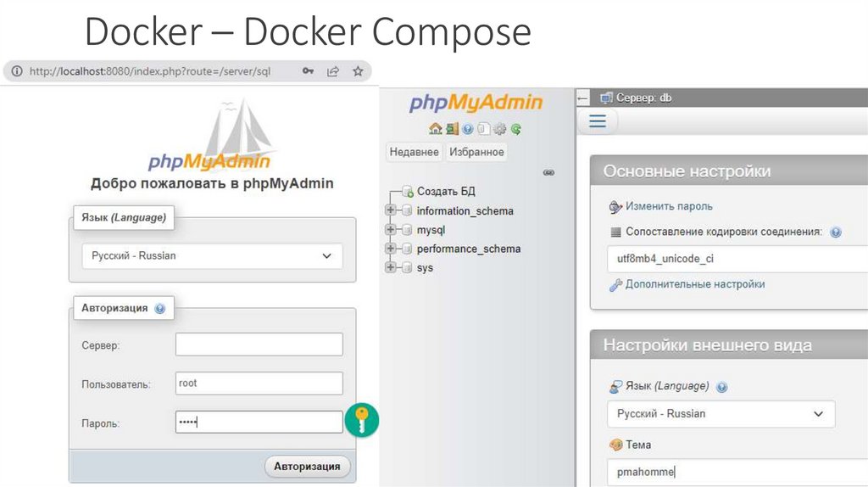This screenshot has width=868, height=487.
Task: Open the Язык dropdown in appearance settings
Action: [721, 414]
